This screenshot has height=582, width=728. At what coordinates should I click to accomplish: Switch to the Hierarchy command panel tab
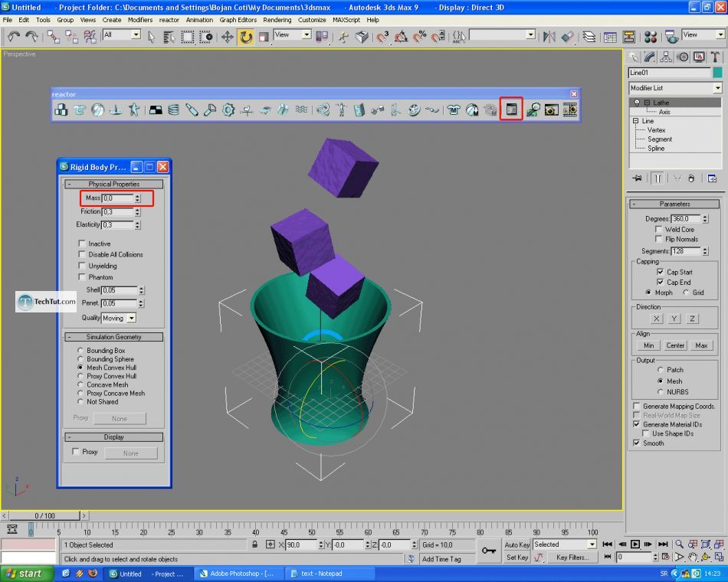(x=666, y=57)
